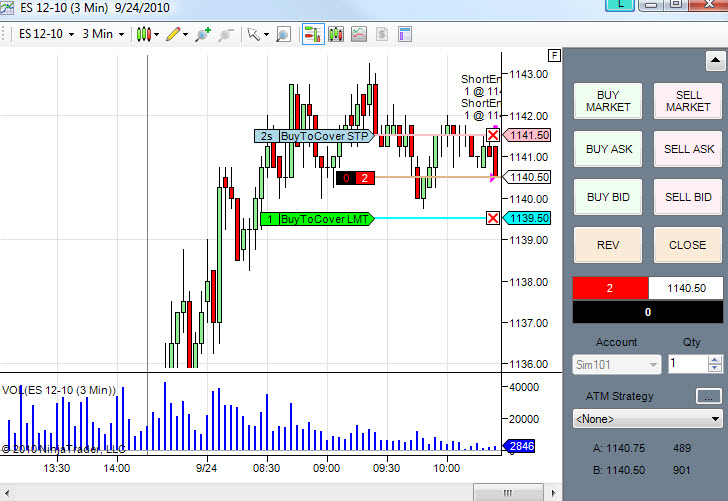Open the indicators icon
This screenshot has width=728, height=501.
[359, 34]
